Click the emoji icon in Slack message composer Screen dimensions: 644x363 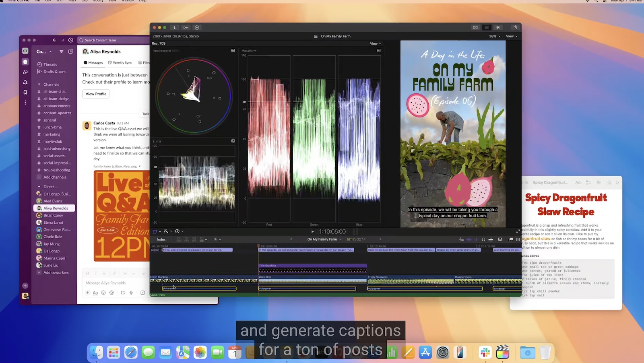click(x=103, y=293)
